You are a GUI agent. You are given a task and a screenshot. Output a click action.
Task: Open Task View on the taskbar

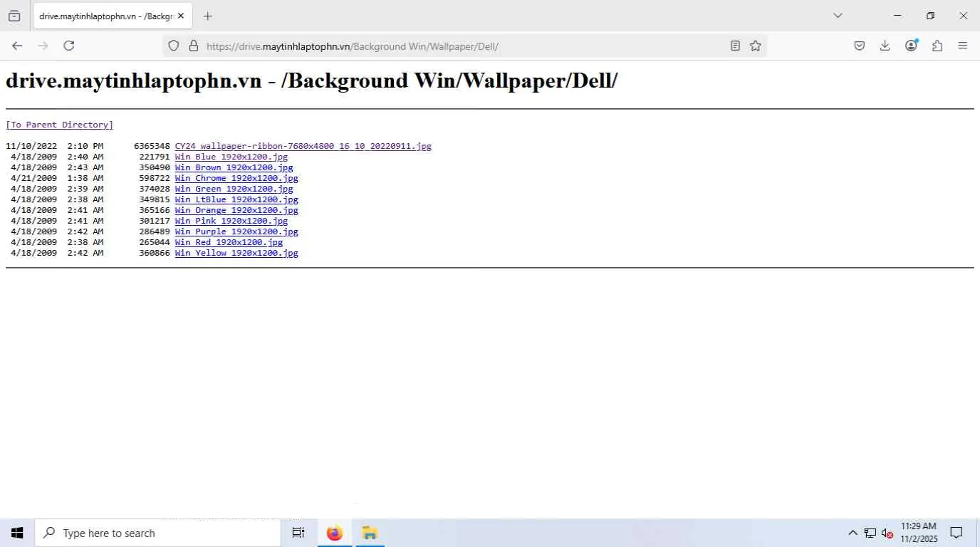(298, 533)
